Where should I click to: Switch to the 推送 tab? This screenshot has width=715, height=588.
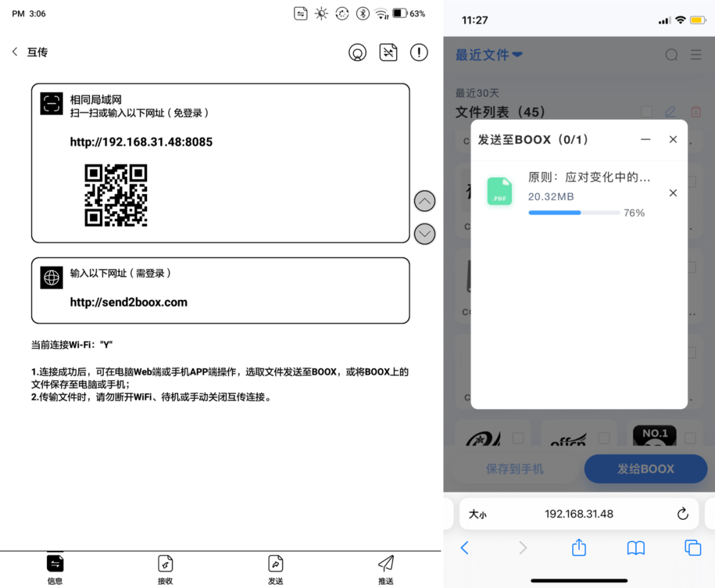[386, 569]
